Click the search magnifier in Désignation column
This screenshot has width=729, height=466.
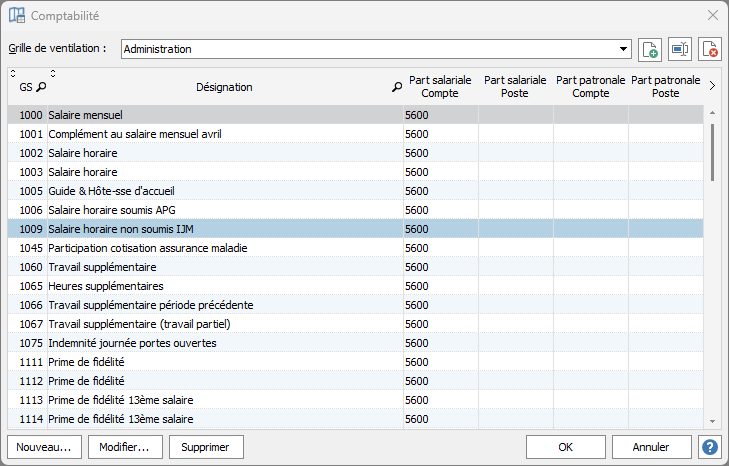click(x=396, y=87)
